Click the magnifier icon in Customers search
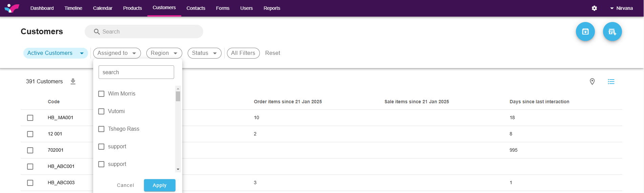Image resolution: width=644 pixels, height=193 pixels. click(x=97, y=32)
